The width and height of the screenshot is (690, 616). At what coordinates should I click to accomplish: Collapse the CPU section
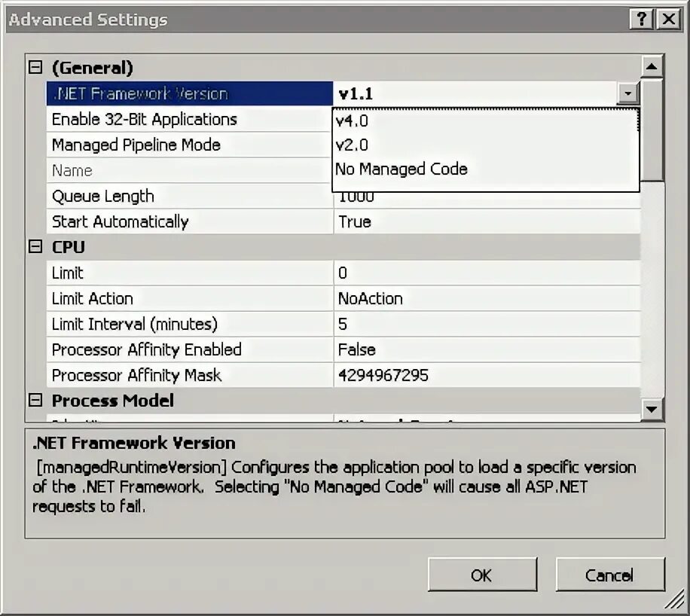(x=35, y=247)
